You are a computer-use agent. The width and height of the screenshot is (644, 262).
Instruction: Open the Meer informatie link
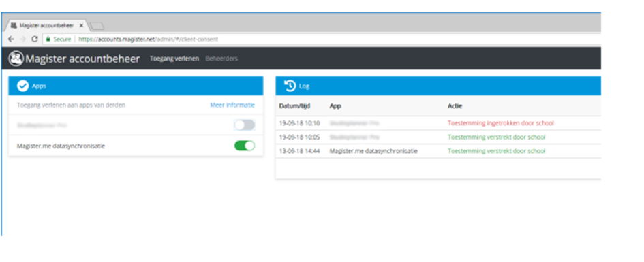pos(232,105)
